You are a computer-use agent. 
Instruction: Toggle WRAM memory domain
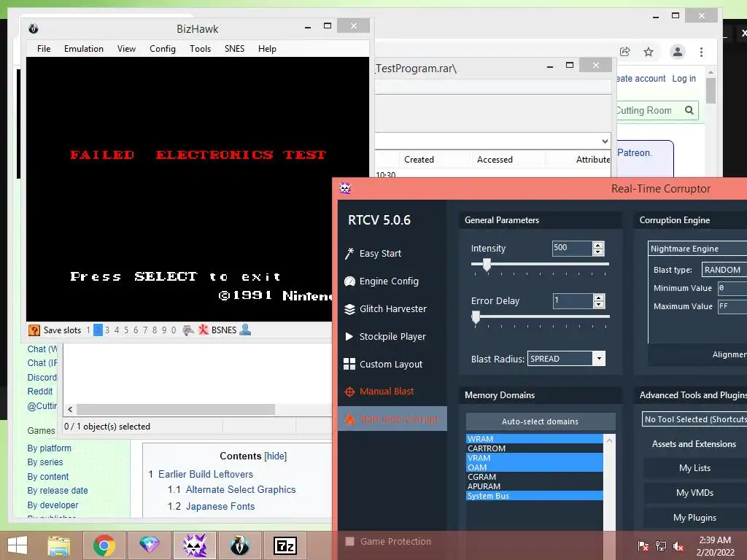point(534,439)
